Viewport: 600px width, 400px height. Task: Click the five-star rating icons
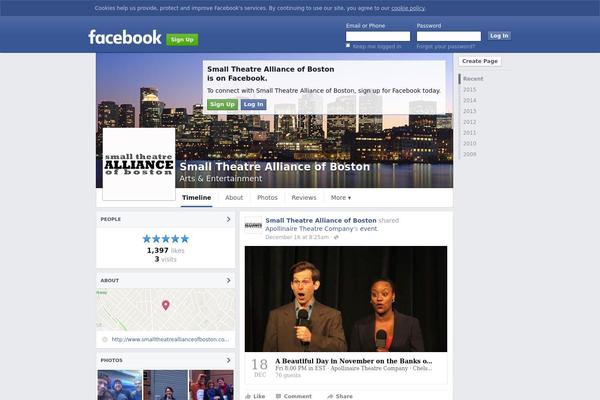166,239
